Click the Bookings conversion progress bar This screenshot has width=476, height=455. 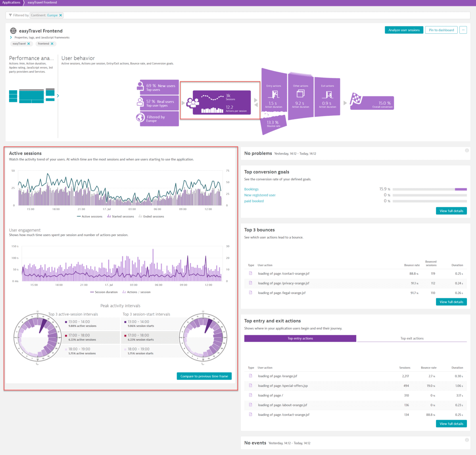click(x=430, y=189)
